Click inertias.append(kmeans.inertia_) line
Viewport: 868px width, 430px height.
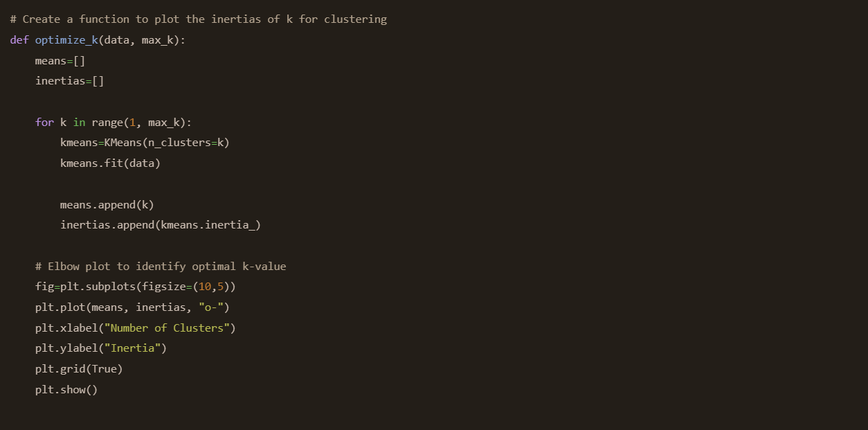[x=161, y=225]
